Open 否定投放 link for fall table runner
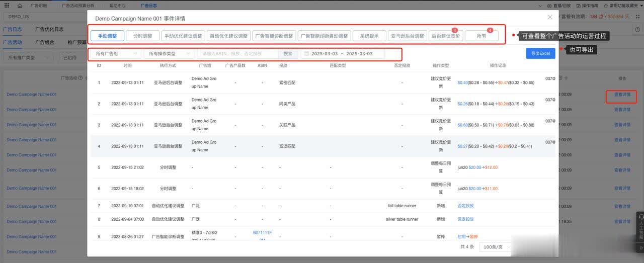Viewport: 644px width, 263px height. coord(465,206)
